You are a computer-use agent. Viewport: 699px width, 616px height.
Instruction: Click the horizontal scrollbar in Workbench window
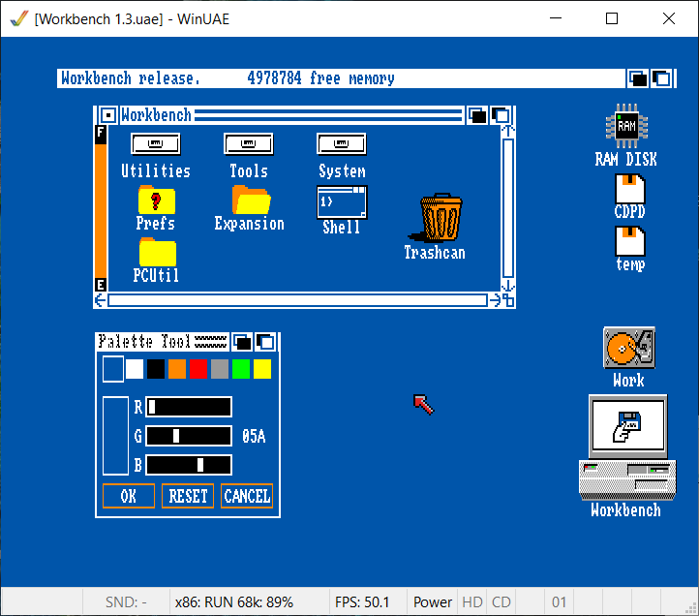pos(298,300)
